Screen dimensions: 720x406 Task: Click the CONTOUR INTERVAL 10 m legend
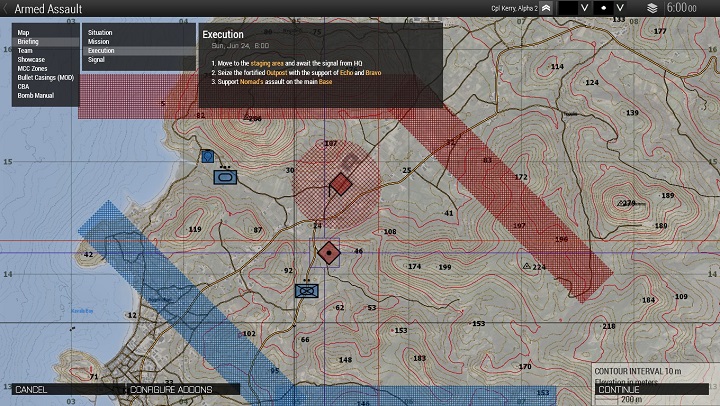pyautogui.click(x=638, y=371)
